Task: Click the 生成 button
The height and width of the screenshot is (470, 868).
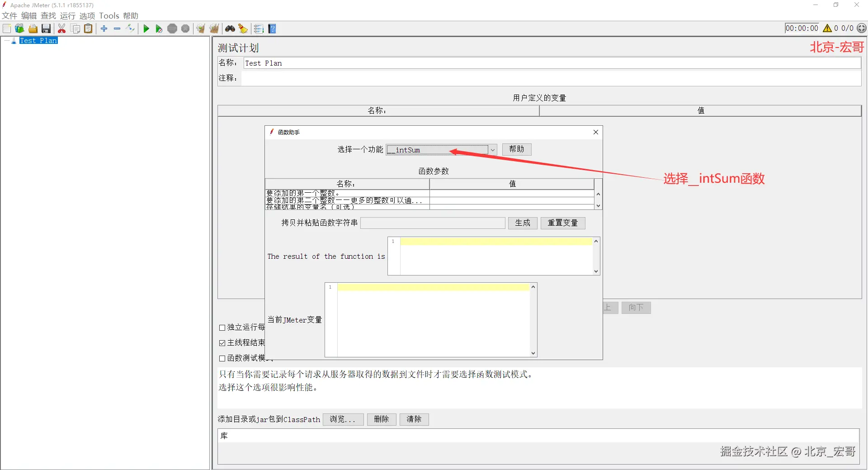Action: point(523,223)
